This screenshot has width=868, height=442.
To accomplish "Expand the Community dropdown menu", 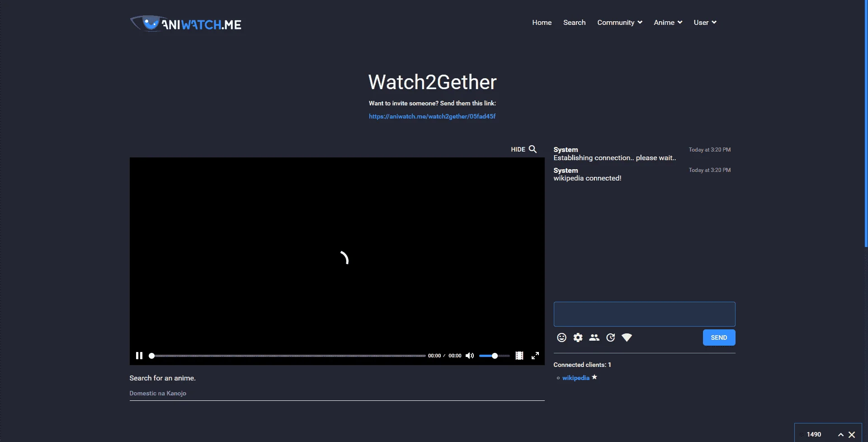I will (x=620, y=23).
